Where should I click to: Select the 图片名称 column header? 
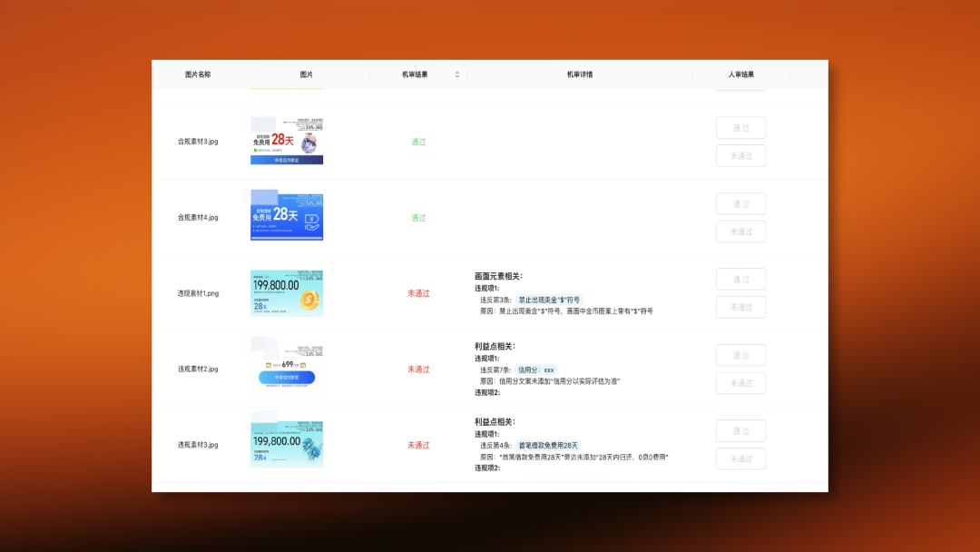coord(200,74)
